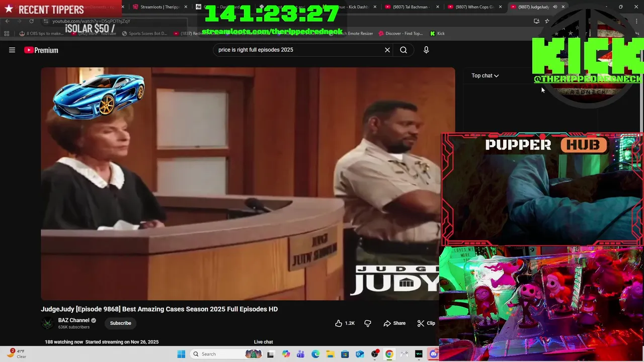The height and width of the screenshot is (362, 644).
Task: Switch to OBS Studio in the taskbar
Action: (x=374, y=354)
